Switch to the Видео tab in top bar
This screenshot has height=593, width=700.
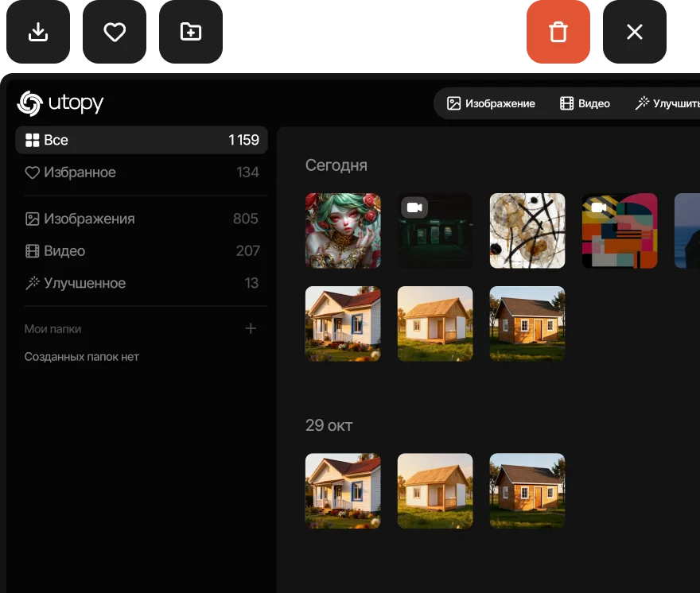pos(585,103)
